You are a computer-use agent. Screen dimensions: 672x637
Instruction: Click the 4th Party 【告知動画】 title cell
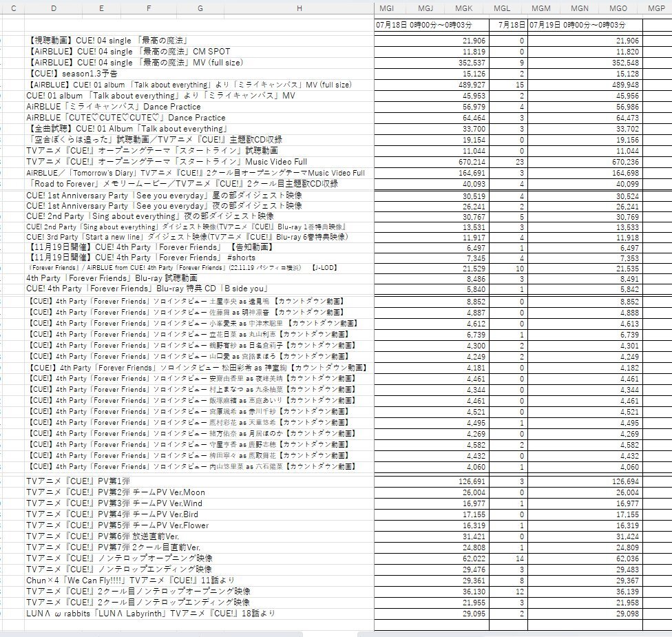pos(150,247)
